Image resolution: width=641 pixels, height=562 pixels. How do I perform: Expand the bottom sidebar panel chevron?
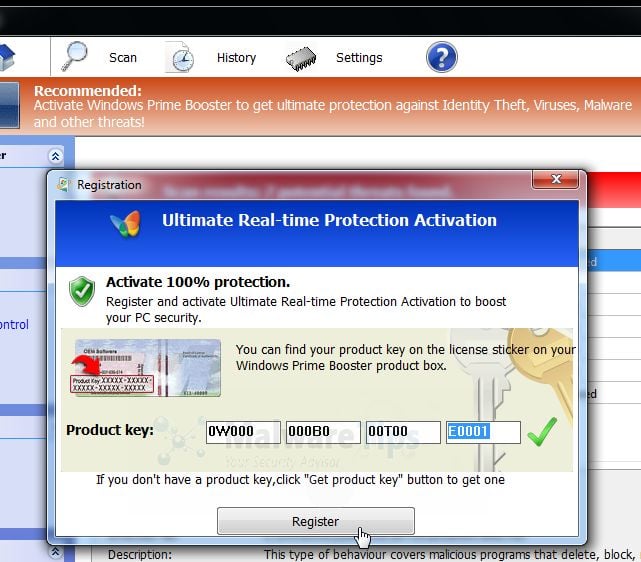point(55,552)
